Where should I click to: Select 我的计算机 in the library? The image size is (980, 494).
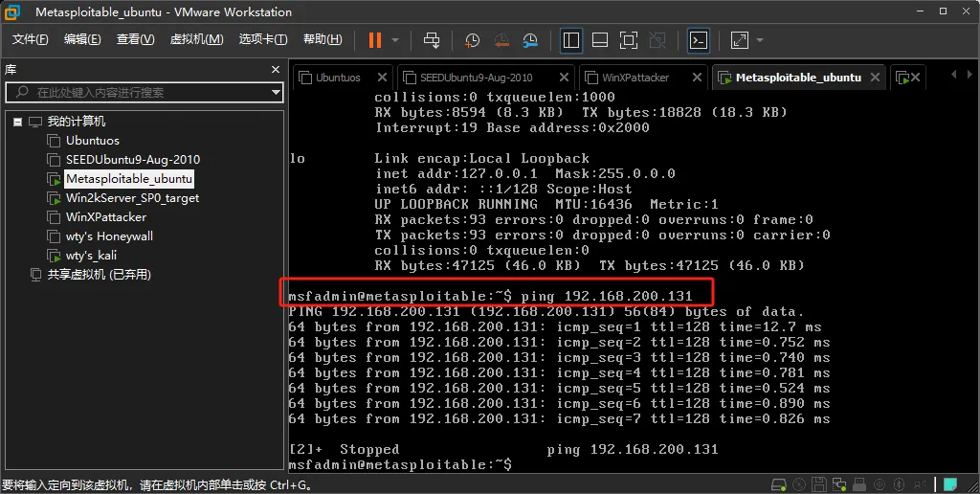(x=77, y=122)
